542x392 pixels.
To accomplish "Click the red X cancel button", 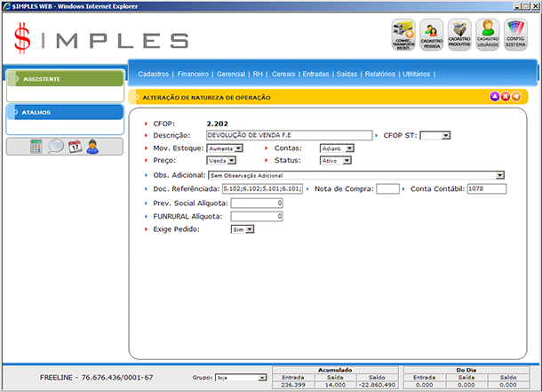I will 506,97.
